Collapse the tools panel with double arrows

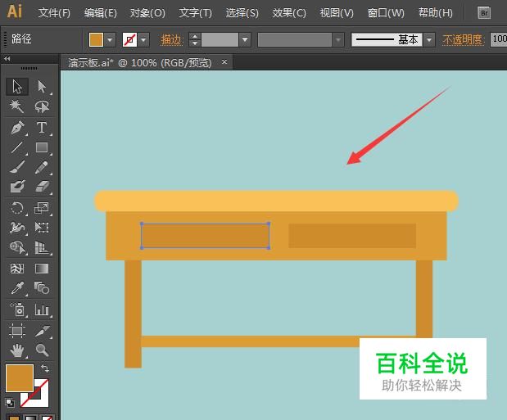point(7,58)
